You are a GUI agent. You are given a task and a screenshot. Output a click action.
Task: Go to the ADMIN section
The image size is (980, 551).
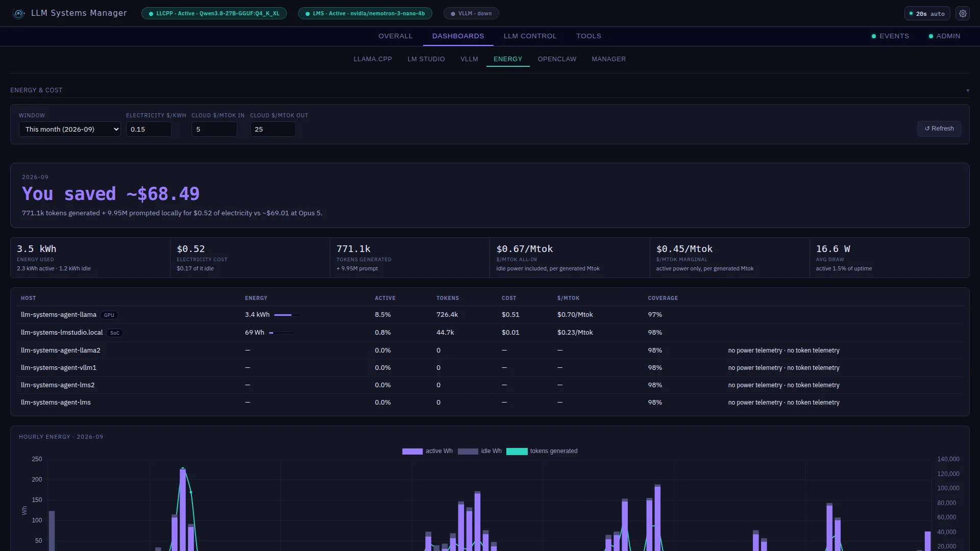click(944, 36)
